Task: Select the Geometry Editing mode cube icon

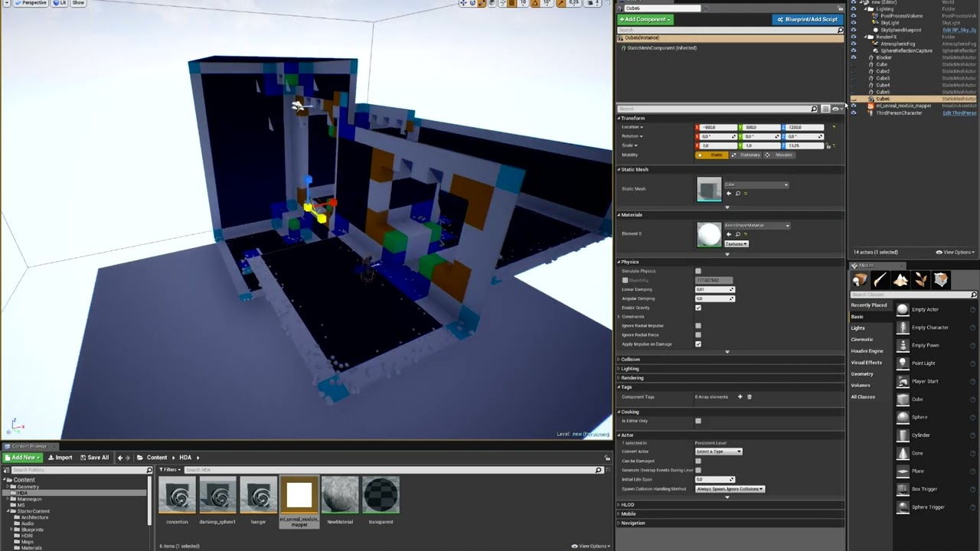Action: click(941, 281)
